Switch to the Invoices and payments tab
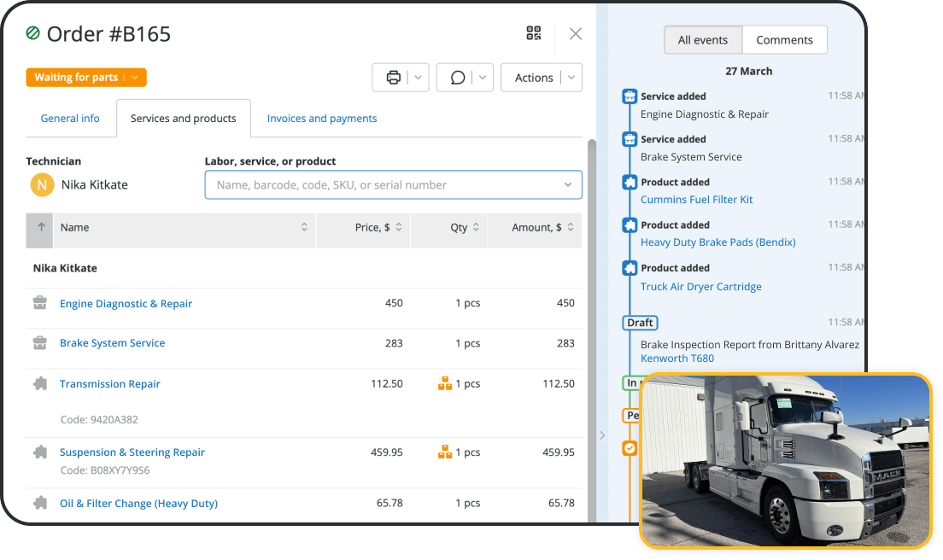Image resolution: width=943 pixels, height=560 pixels. (x=322, y=118)
